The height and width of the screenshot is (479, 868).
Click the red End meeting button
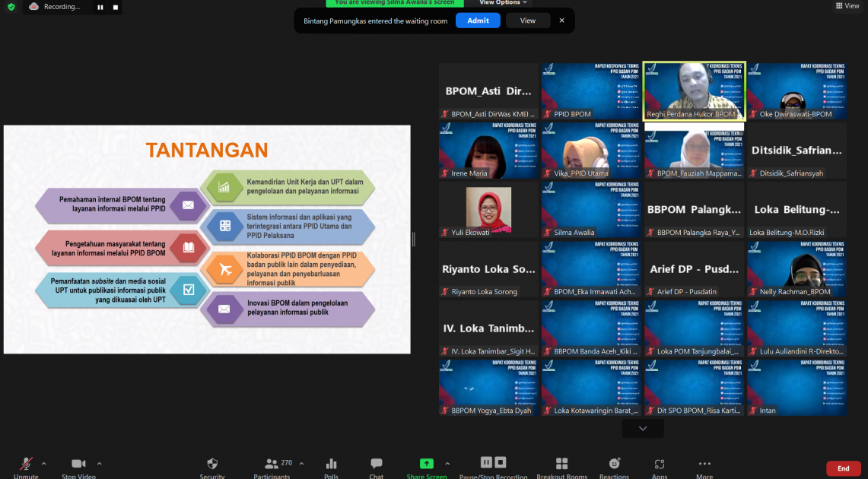point(843,468)
